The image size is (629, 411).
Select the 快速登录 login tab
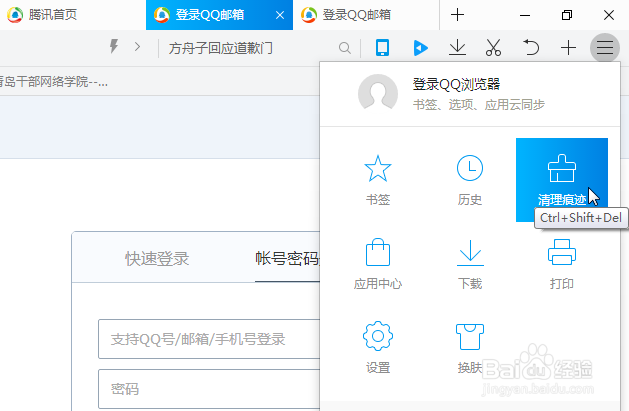(x=157, y=259)
